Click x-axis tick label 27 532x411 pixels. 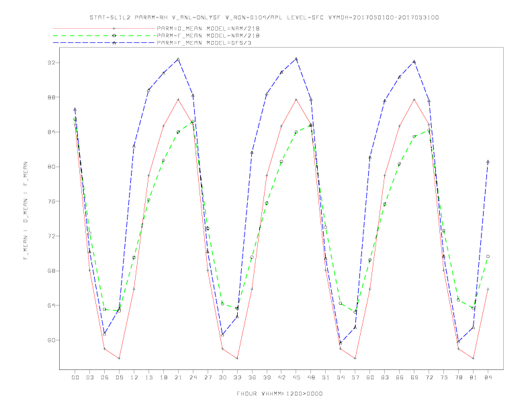click(x=208, y=377)
